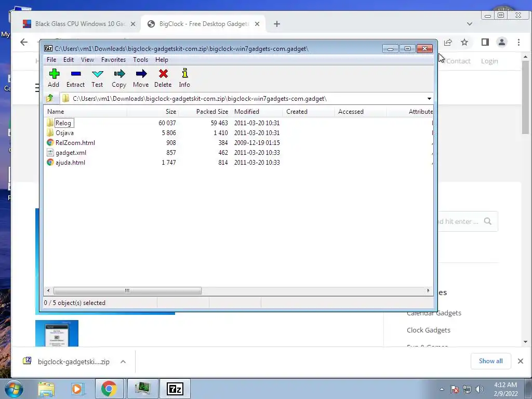Close the BigClock browser tab

pos(257,24)
